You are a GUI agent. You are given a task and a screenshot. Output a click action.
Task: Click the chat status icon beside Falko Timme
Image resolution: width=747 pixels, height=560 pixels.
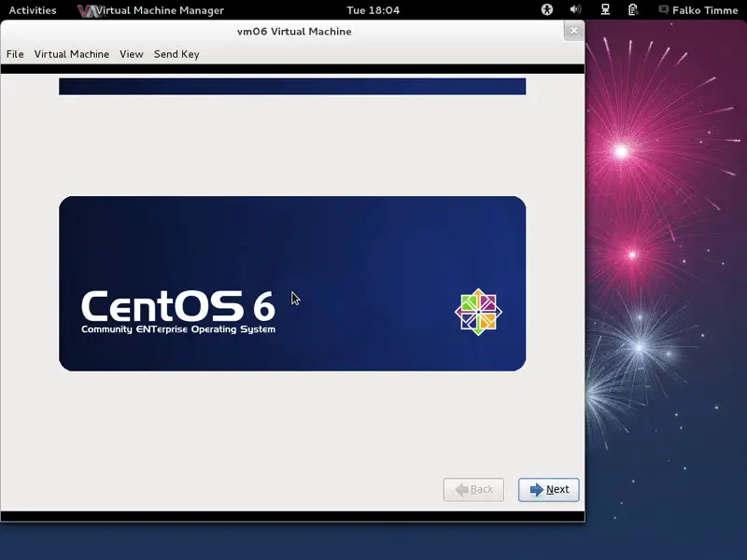click(663, 10)
